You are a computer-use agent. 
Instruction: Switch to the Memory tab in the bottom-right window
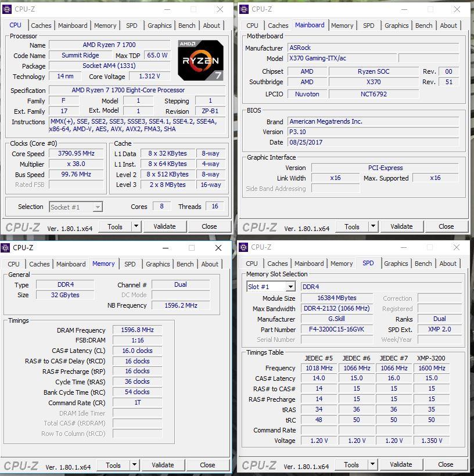pyautogui.click(x=342, y=264)
